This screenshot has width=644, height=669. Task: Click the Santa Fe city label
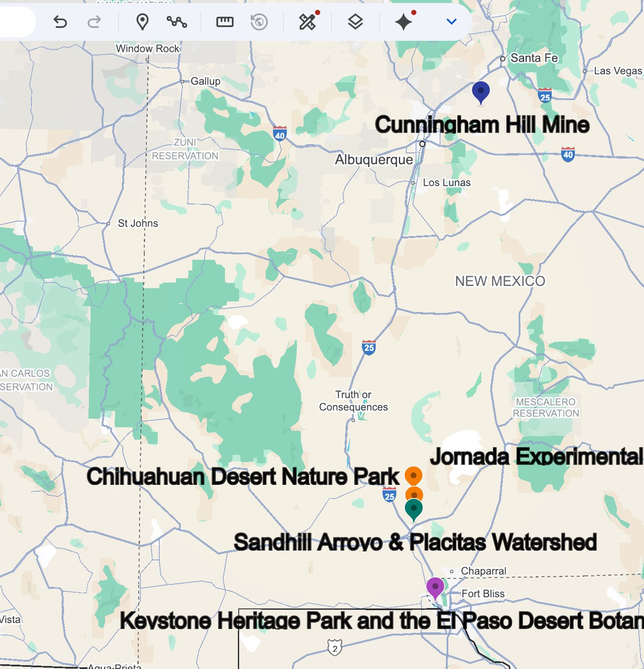534,58
